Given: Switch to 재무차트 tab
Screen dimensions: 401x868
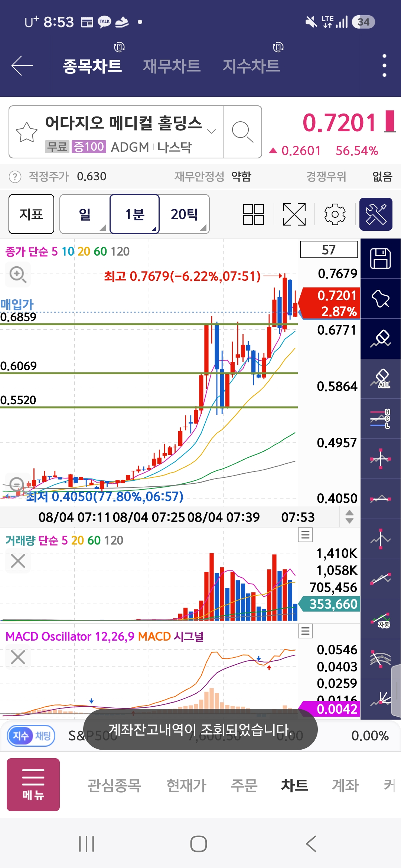Looking at the screenshot, I should pyautogui.click(x=172, y=66).
